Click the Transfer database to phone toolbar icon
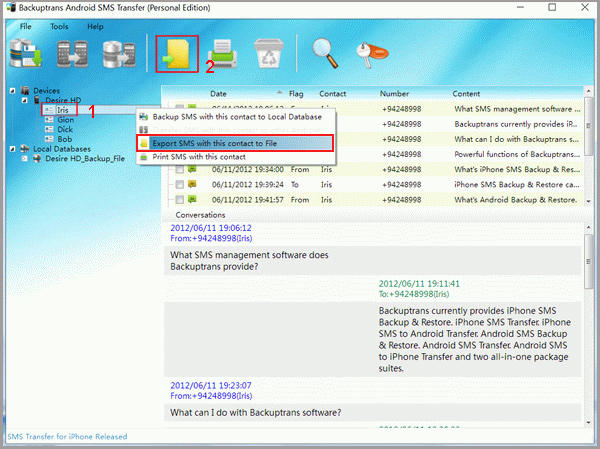The image size is (600, 449). pos(119,54)
